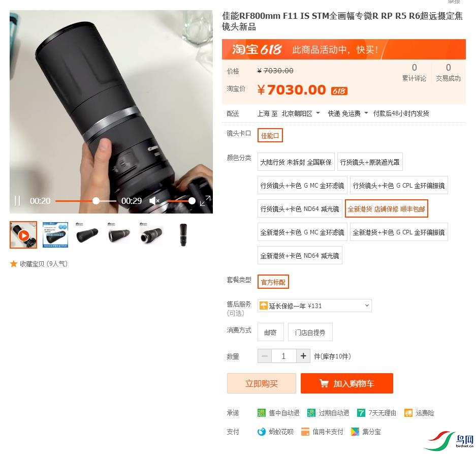Screen dimensions: 476x454
Task: Pause the product video
Action: click(x=17, y=201)
